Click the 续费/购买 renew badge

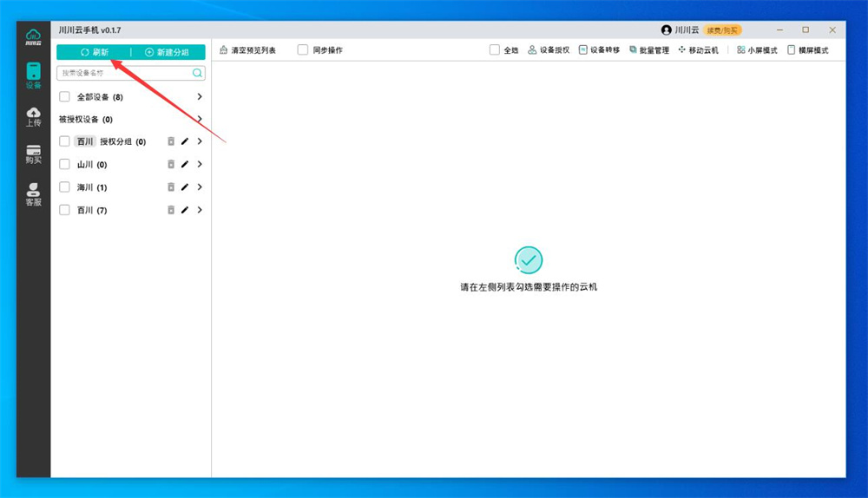(722, 30)
